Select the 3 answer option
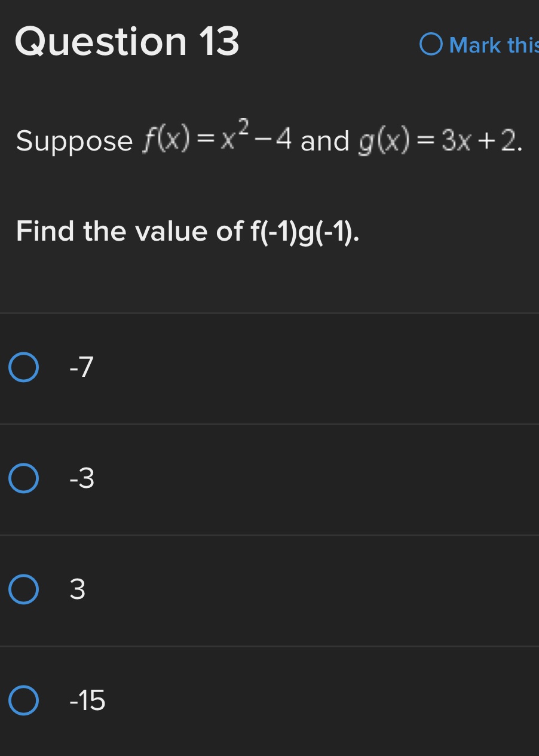Image resolution: width=539 pixels, height=756 pixels. 78,590
